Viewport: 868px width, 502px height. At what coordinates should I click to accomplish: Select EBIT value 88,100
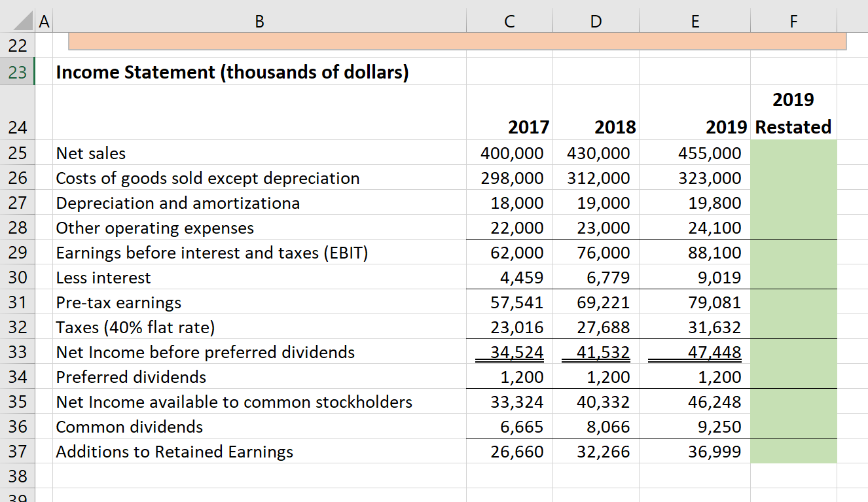(x=715, y=253)
